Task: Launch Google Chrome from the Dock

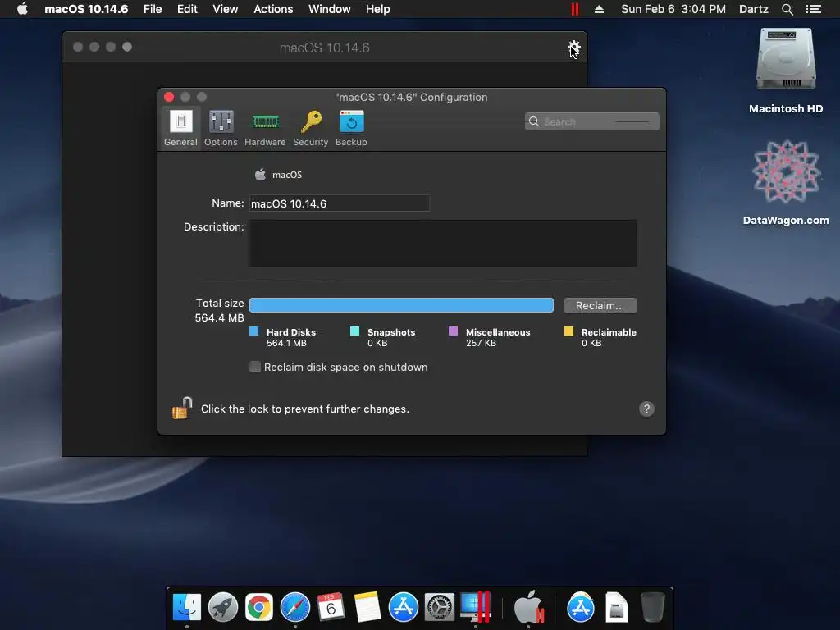Action: pyautogui.click(x=259, y=608)
